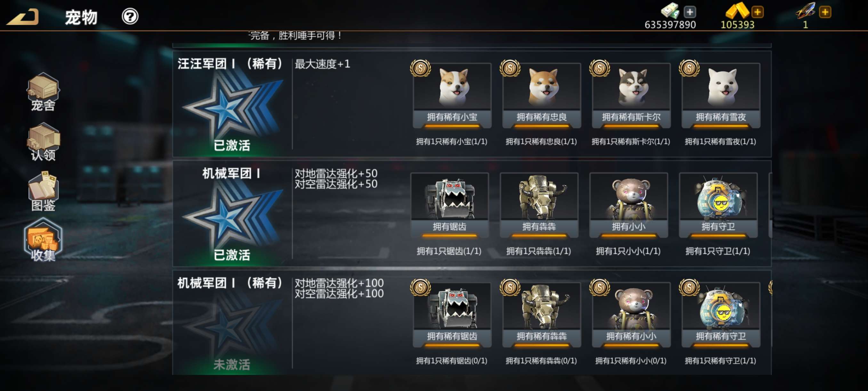Select the 拥有稀有雪夜 white dog card
Image resolution: width=868 pixels, height=391 pixels.
point(721,96)
